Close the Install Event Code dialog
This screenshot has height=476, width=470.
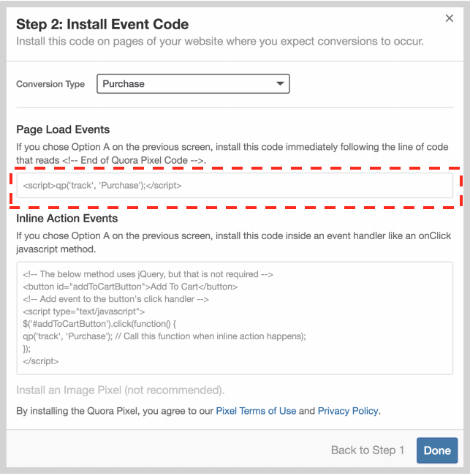449,19
